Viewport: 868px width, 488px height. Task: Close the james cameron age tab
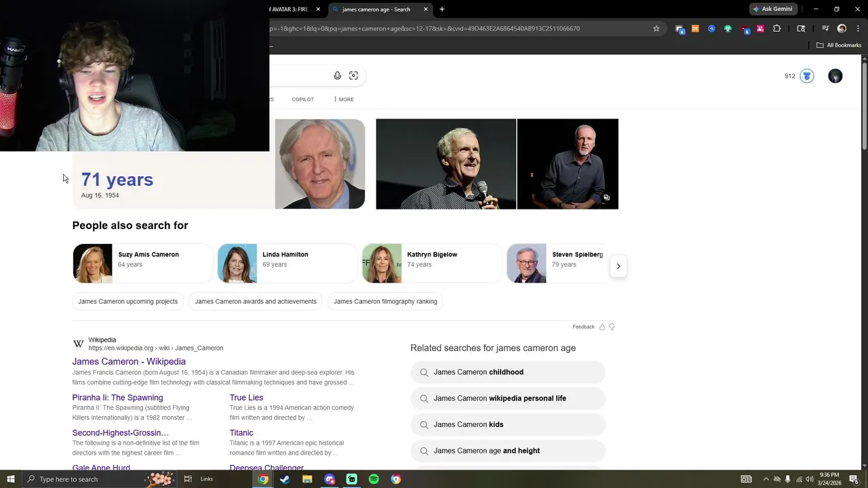coord(426,9)
